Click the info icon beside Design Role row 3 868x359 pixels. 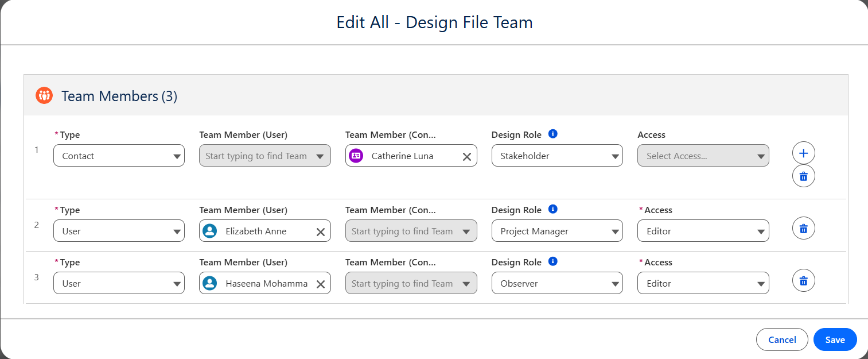coord(552,261)
